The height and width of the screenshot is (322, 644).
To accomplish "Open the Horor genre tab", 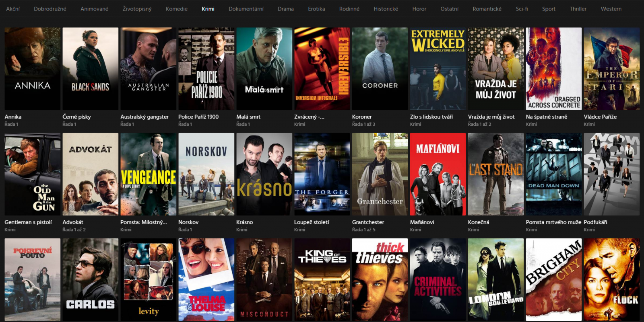I will (419, 9).
